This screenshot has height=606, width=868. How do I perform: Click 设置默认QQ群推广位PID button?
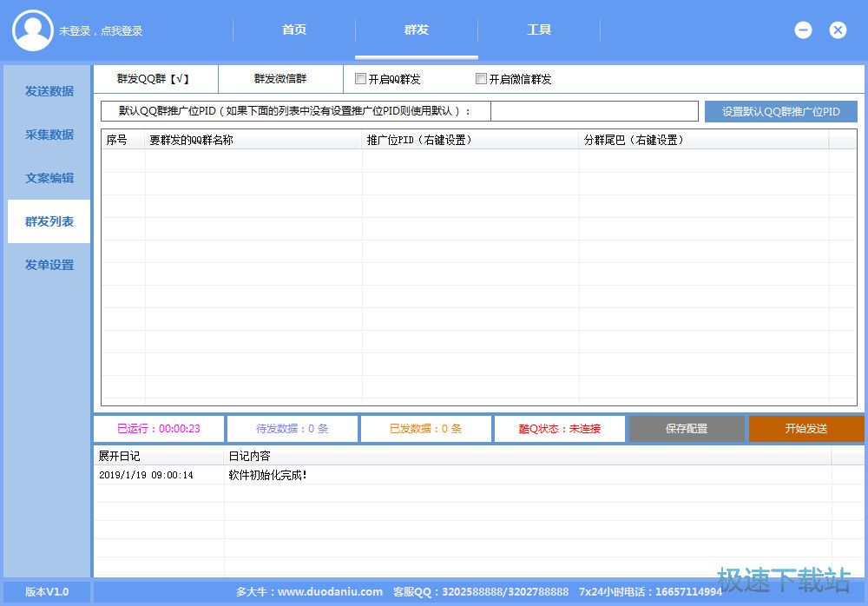pyautogui.click(x=780, y=112)
